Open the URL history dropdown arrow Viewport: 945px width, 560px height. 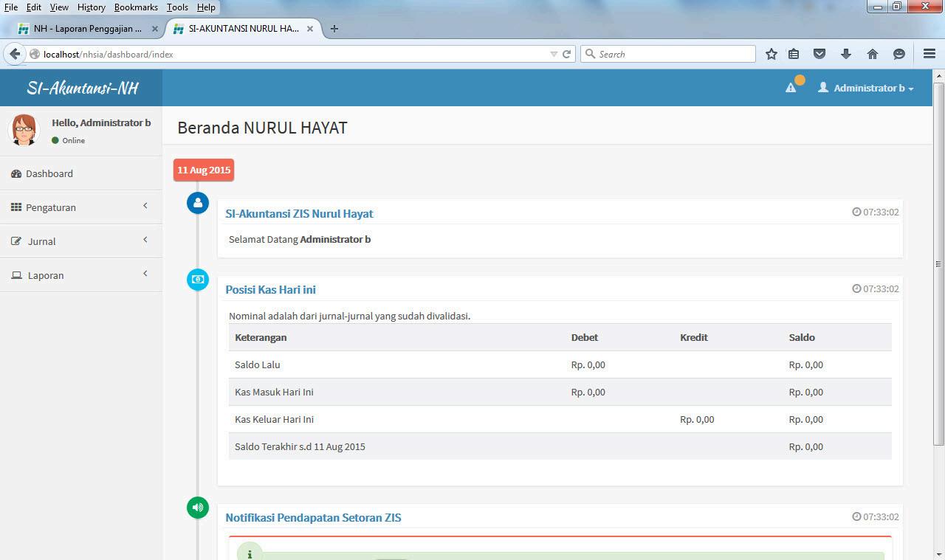[554, 54]
